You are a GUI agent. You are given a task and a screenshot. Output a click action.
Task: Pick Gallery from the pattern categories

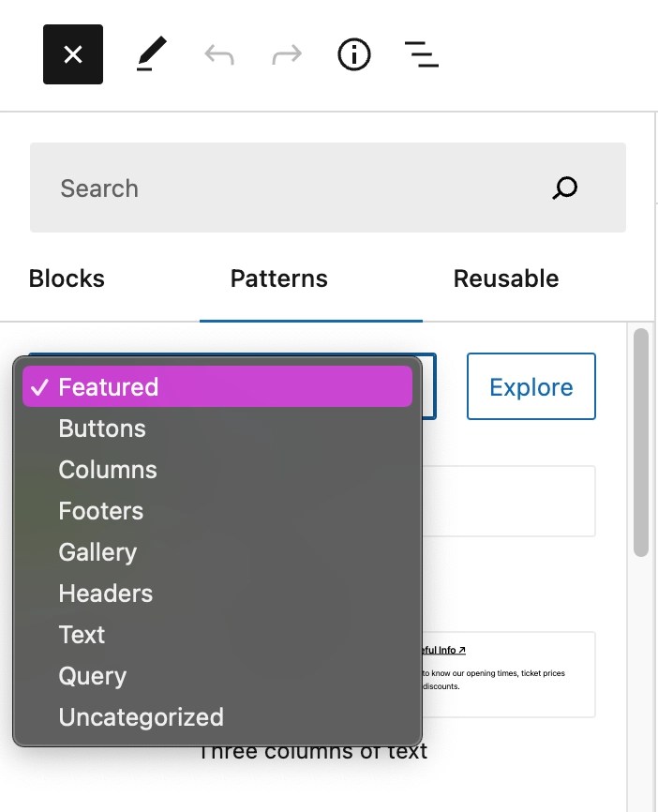click(217, 552)
